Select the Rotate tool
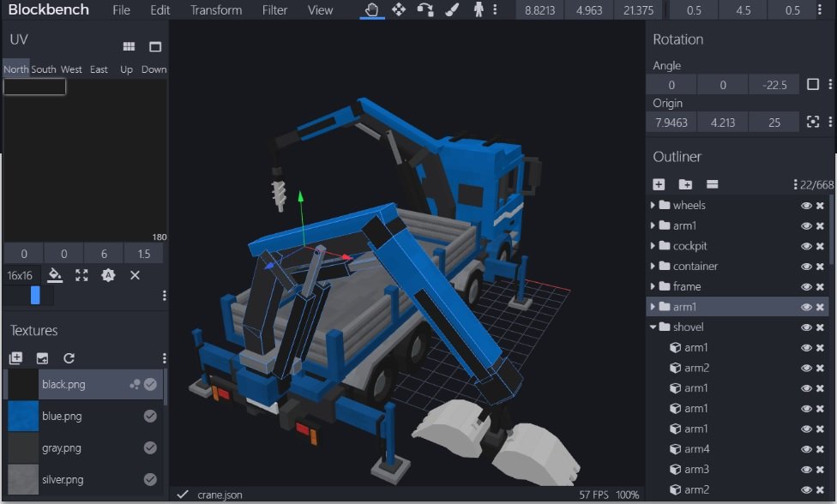 (426, 10)
